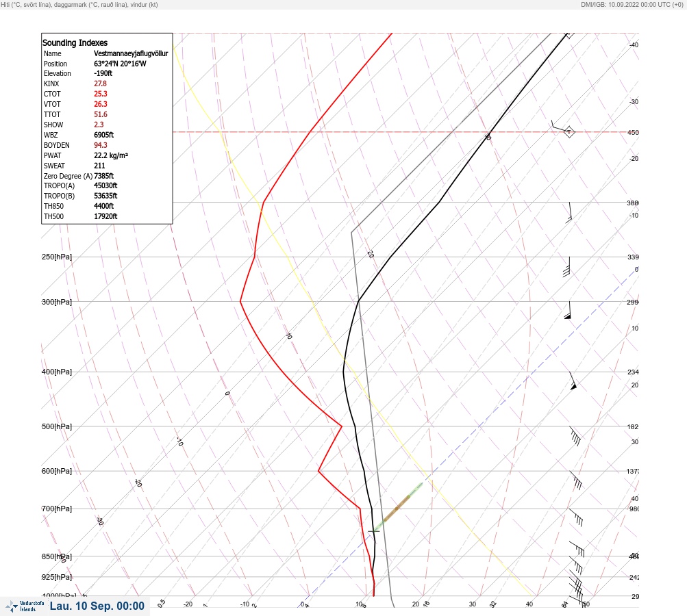Viewport: 687px width, 616px height.
Task: Click the 'Hiti (°C, svört lína)' legend text
Action: pyautogui.click(x=25, y=4)
